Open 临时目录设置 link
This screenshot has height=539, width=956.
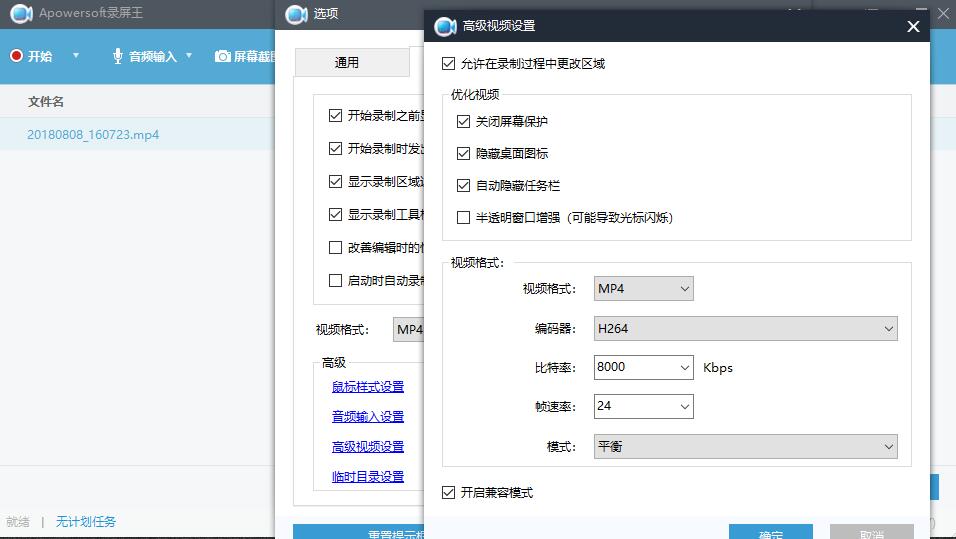pyautogui.click(x=368, y=476)
